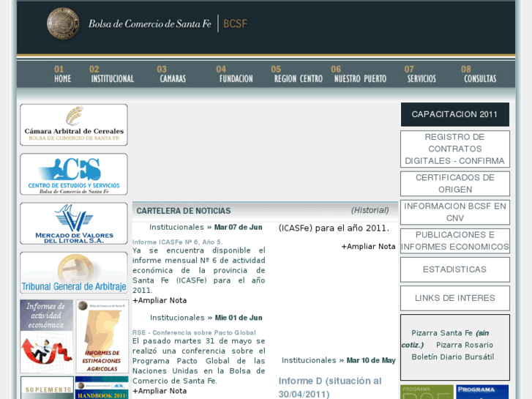The width and height of the screenshot is (532, 399).
Task: Open Informe ICASFe Nº 6 headline
Action: [177, 242]
